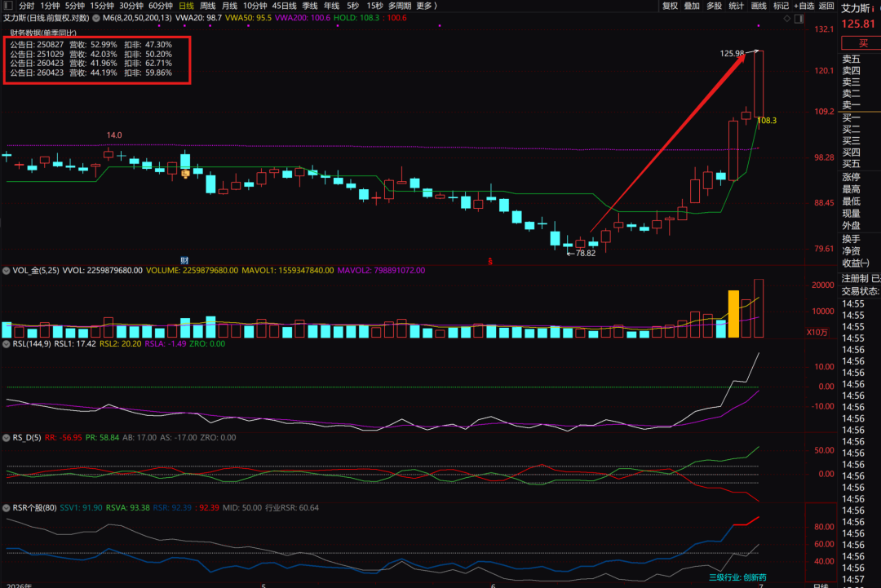This screenshot has width=881, height=588.
Task: Select the 15秒 period tab
Action: [374, 6]
